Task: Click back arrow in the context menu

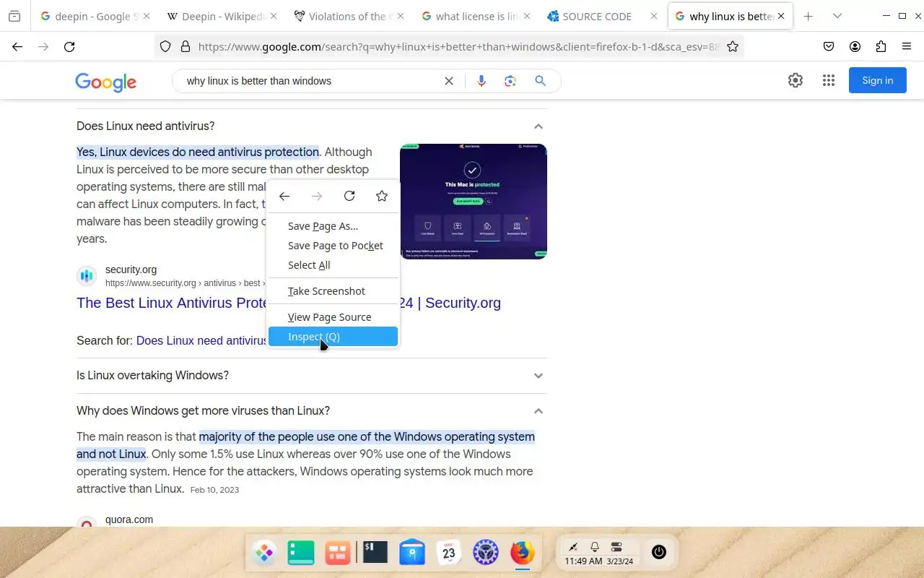Action: pyautogui.click(x=284, y=196)
